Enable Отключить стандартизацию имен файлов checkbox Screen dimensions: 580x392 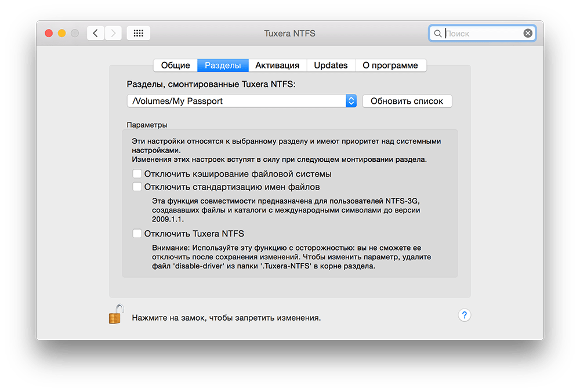(137, 187)
